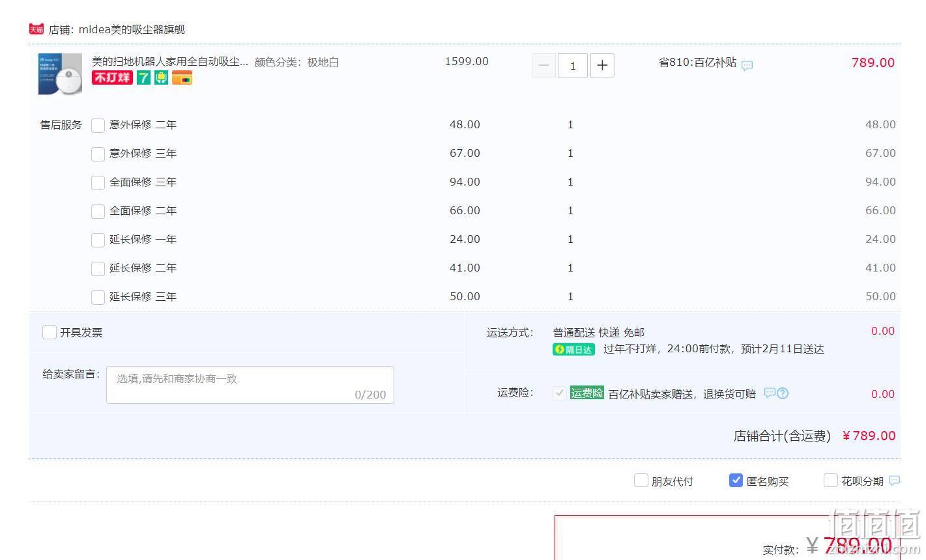Image resolution: width=926 pixels, height=560 pixels.
Task: Open the 百亿补贴 discount comment bubble icon
Action: click(x=747, y=65)
